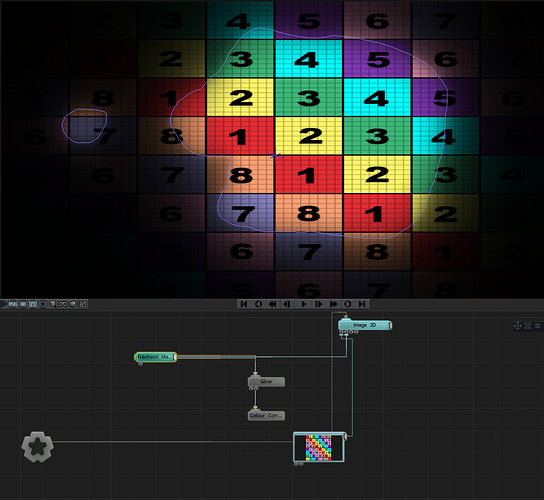This screenshot has height=500, width=544.
Task: Toggle the highlighted grid overlay toolbar icon
Action: (x=33, y=304)
